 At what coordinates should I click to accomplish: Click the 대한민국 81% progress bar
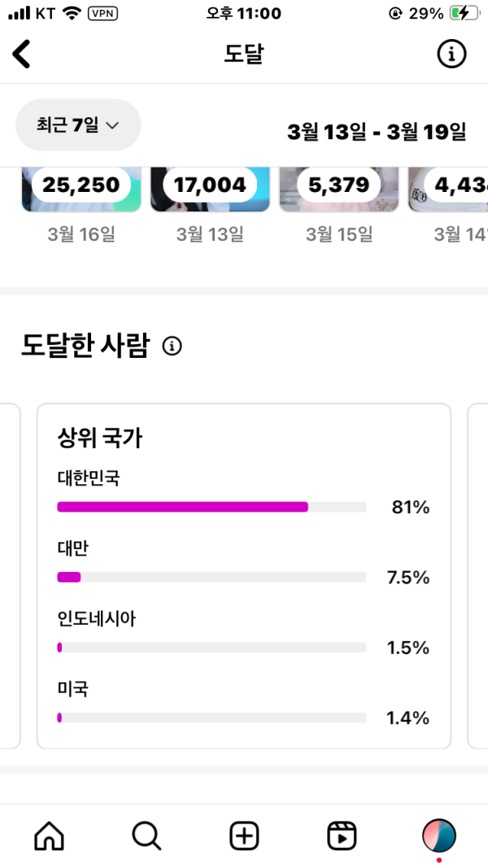(211, 507)
